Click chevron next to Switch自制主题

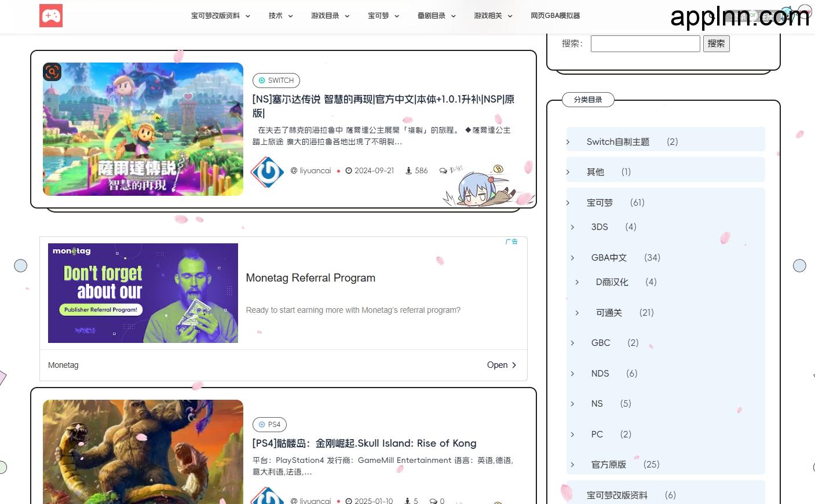568,142
